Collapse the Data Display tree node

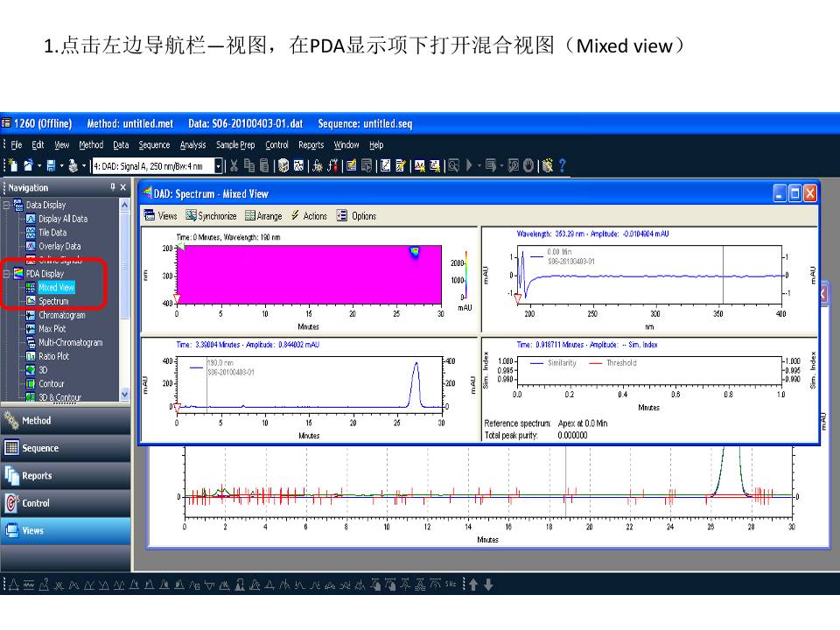click(7, 205)
